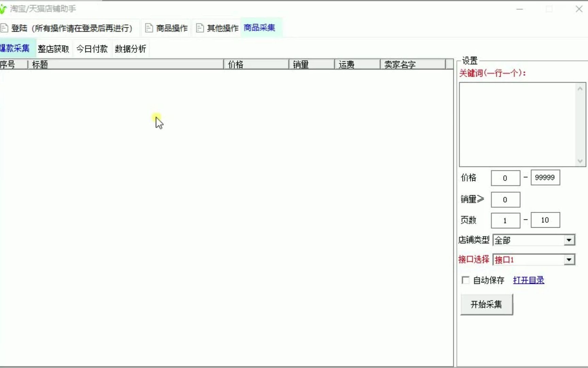The width and height of the screenshot is (588, 368).
Task: Click the 开始采集 button
Action: [487, 304]
